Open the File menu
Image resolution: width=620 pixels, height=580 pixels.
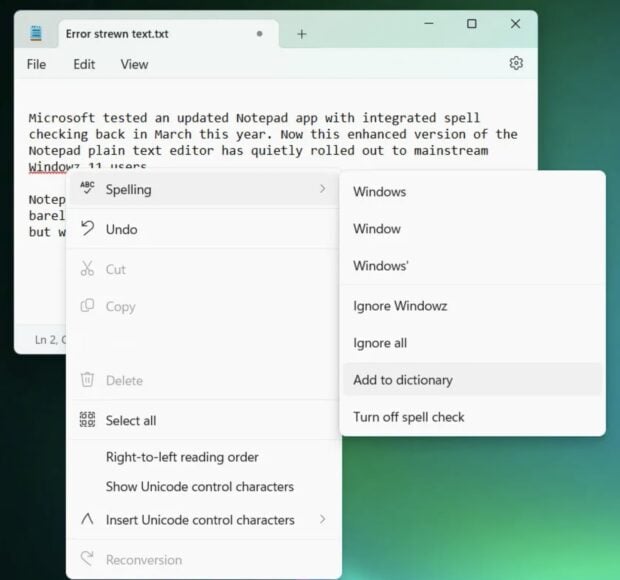click(36, 64)
